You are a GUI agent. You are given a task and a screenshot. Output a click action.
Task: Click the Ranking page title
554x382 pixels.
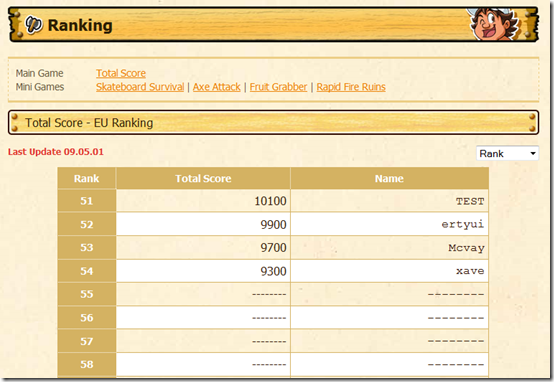coord(80,25)
